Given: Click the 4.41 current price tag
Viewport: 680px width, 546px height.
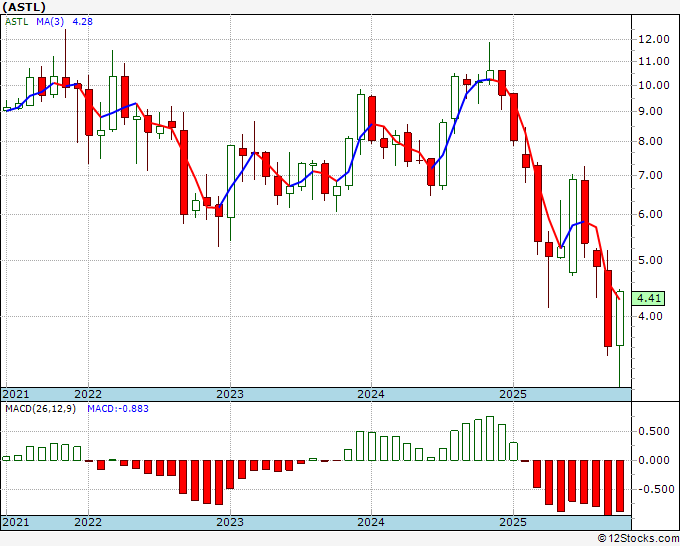Looking at the screenshot, I should click(x=649, y=298).
